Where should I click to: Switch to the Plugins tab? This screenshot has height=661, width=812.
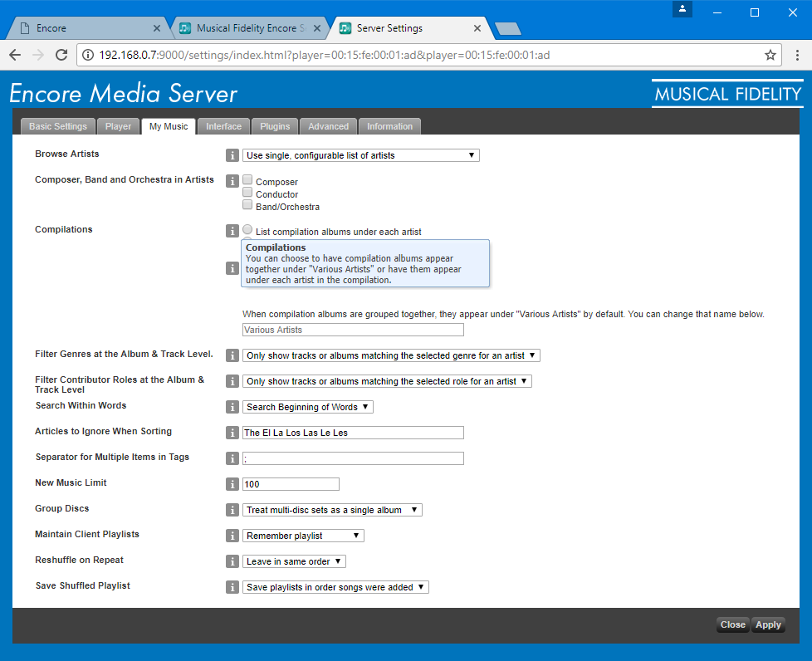tap(275, 126)
